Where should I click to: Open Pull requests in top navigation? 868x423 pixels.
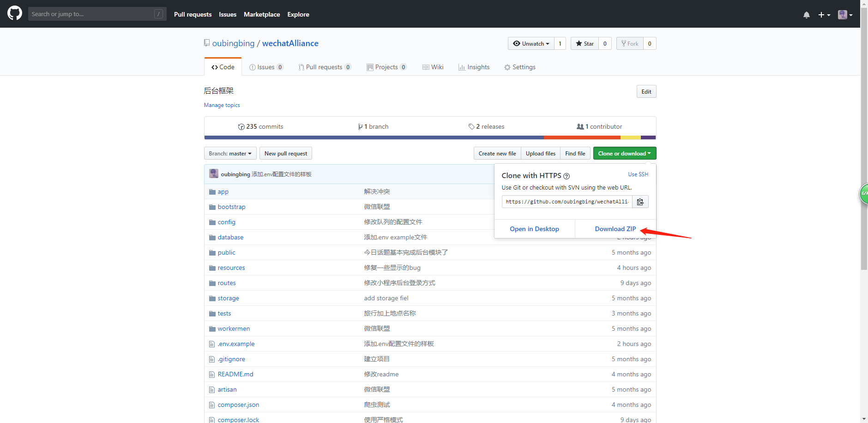193,14
